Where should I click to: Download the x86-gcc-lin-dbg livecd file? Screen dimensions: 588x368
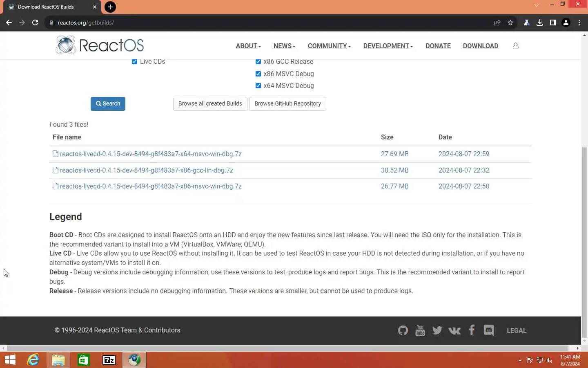[x=147, y=170]
